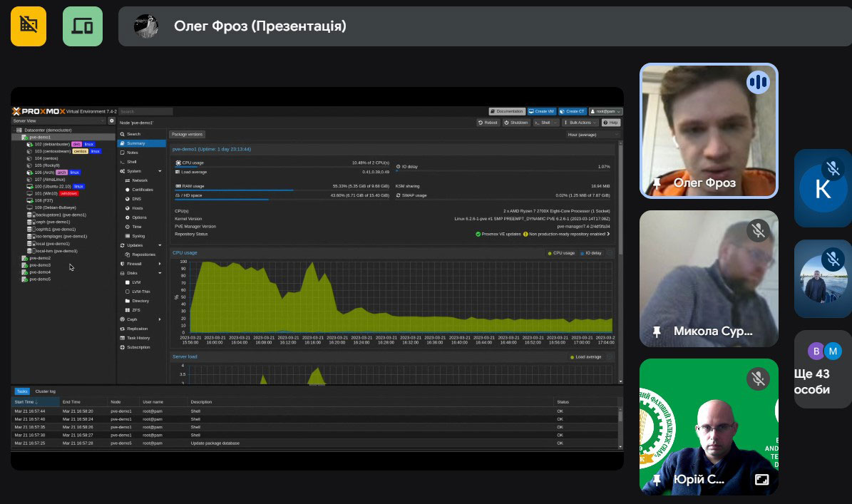Image resolution: width=852 pixels, height=504 pixels.
Task: Click the Package versions button
Action: (188, 134)
